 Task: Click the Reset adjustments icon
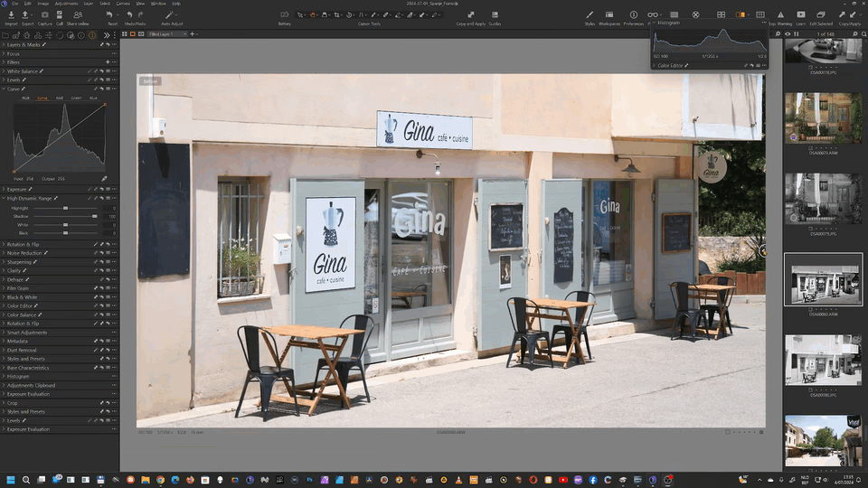click(109, 15)
